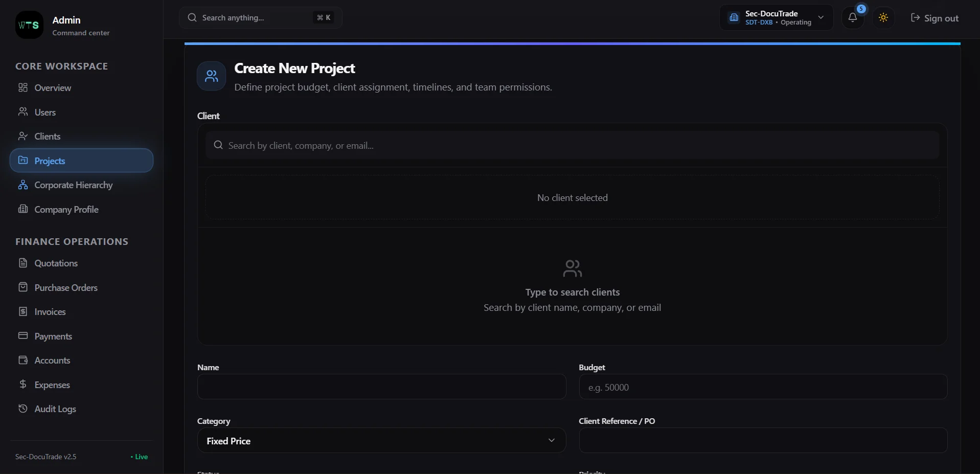Click the Users people icon in the sidebar
The image size is (980, 474).
click(23, 112)
